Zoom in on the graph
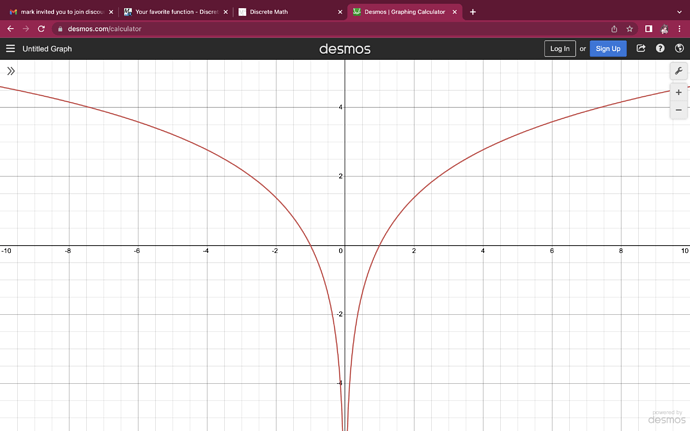 pos(678,92)
